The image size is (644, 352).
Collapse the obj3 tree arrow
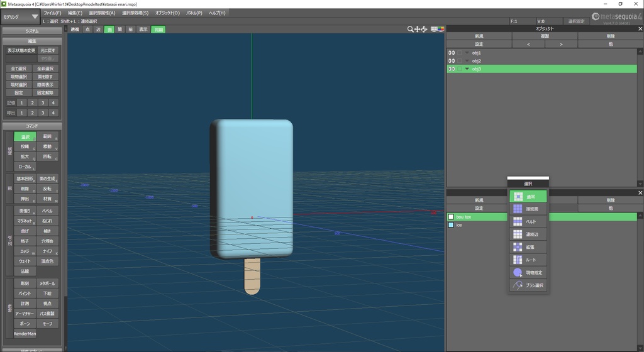click(467, 69)
